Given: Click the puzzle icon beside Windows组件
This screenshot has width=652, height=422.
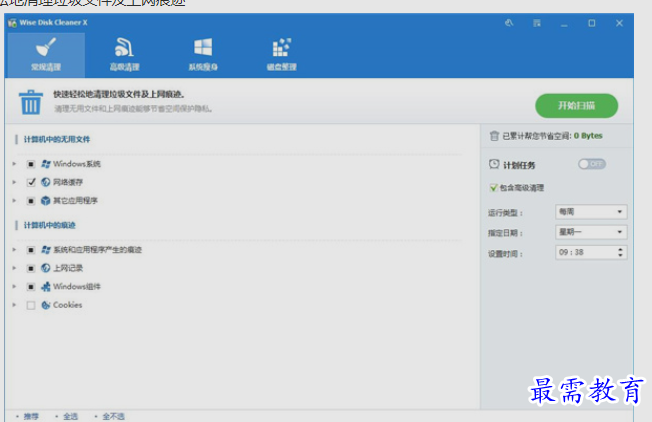Looking at the screenshot, I should pyautogui.click(x=46, y=286).
